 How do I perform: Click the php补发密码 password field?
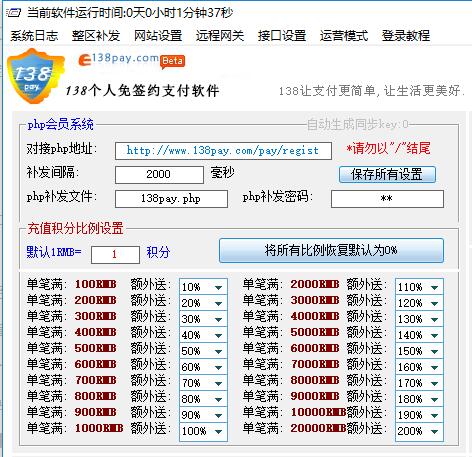387,199
